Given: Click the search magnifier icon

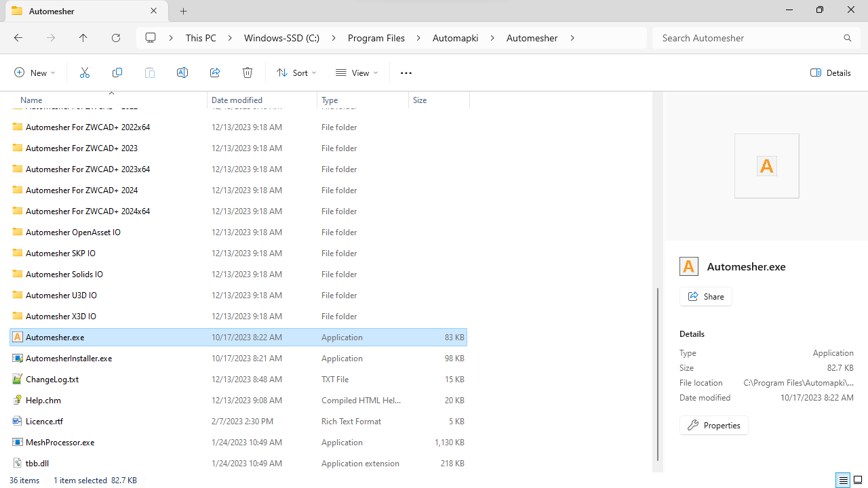Looking at the screenshot, I should point(847,38).
